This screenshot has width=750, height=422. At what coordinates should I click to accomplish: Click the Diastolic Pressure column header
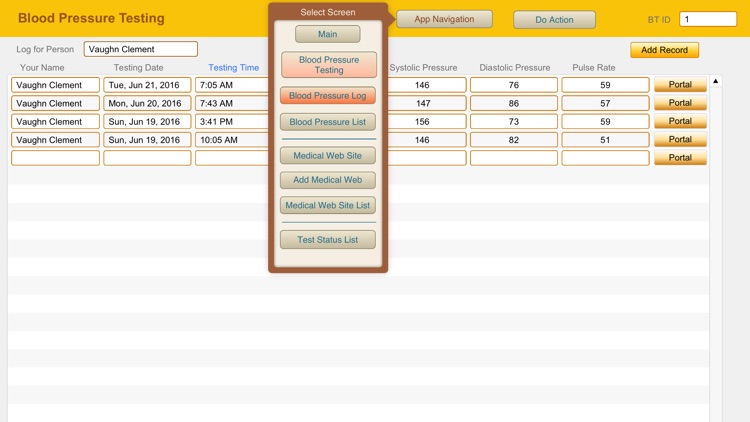pos(515,67)
